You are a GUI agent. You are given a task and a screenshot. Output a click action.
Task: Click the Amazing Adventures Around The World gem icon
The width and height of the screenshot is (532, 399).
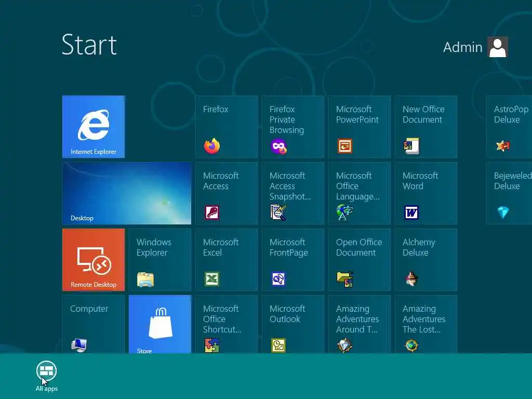click(345, 345)
